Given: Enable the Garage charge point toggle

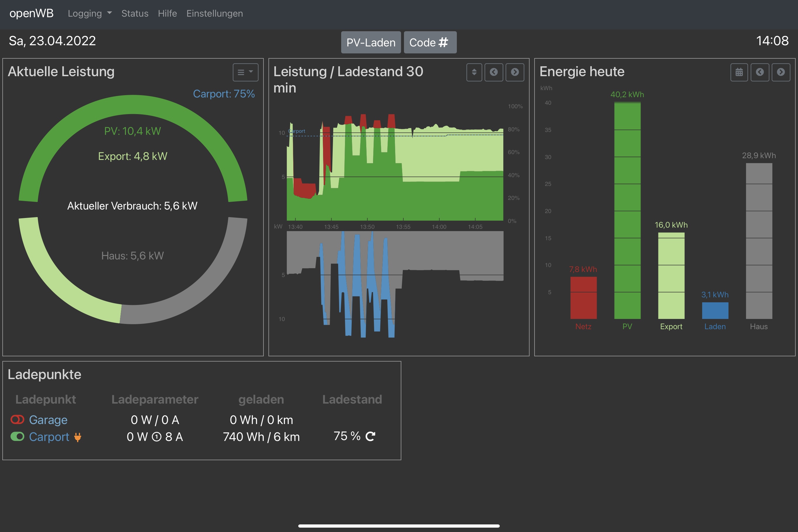Looking at the screenshot, I should tap(17, 420).
